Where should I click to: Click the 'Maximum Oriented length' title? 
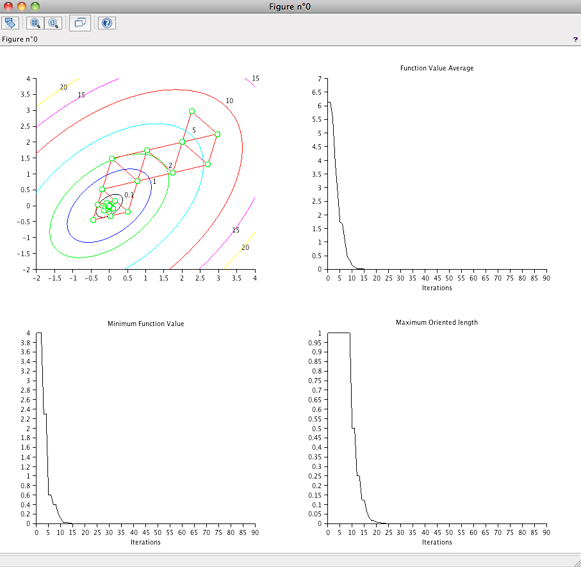click(437, 322)
